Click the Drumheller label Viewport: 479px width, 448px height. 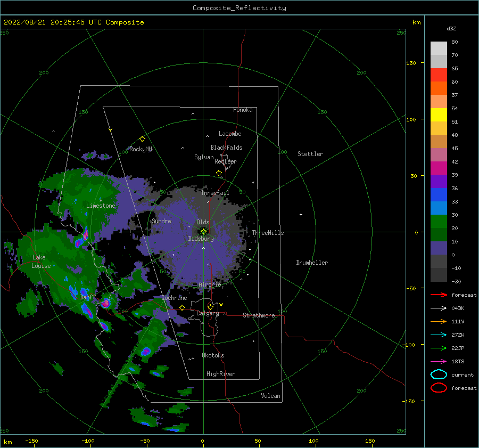[312, 263]
